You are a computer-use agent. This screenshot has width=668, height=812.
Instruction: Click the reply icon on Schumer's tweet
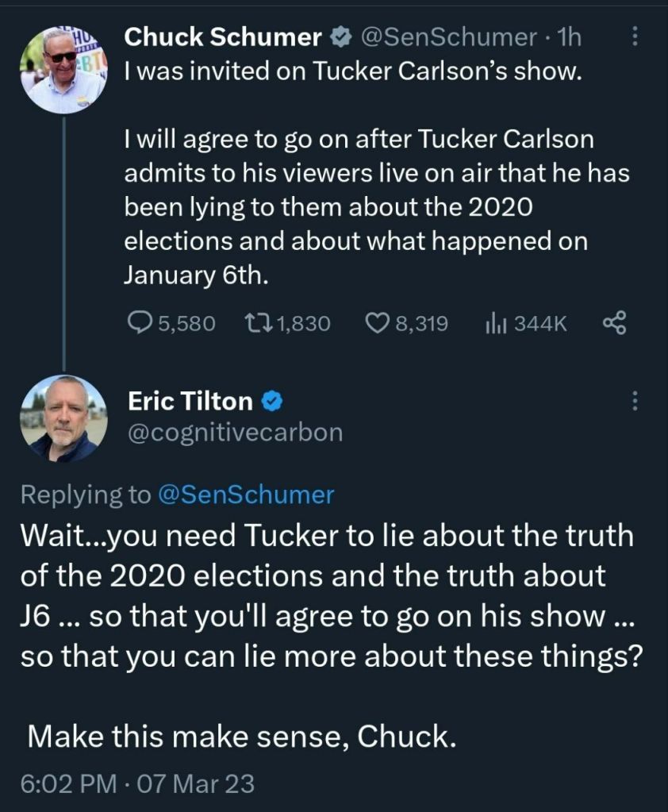point(140,323)
